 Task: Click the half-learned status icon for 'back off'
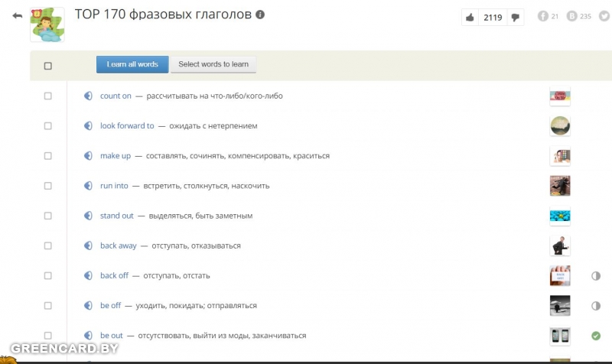[596, 276]
